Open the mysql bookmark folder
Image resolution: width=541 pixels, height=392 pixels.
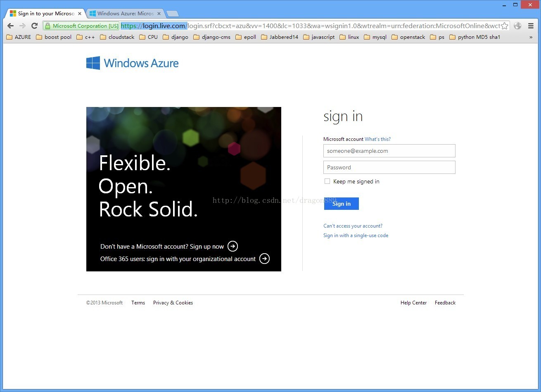coord(375,37)
